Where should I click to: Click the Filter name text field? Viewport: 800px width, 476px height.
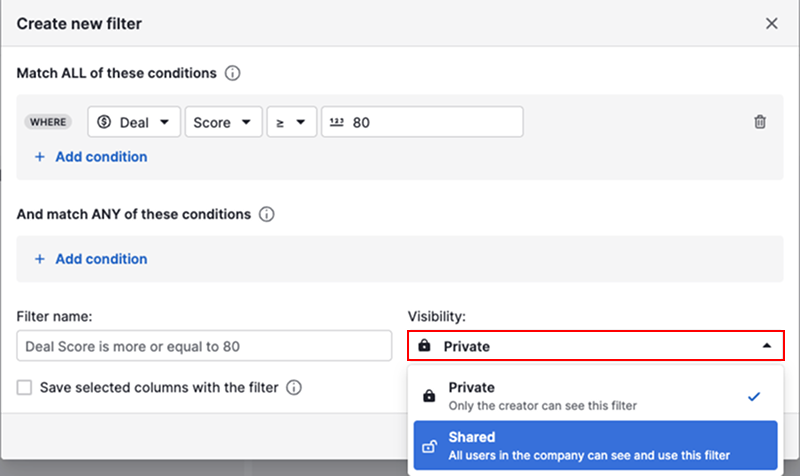coord(204,346)
